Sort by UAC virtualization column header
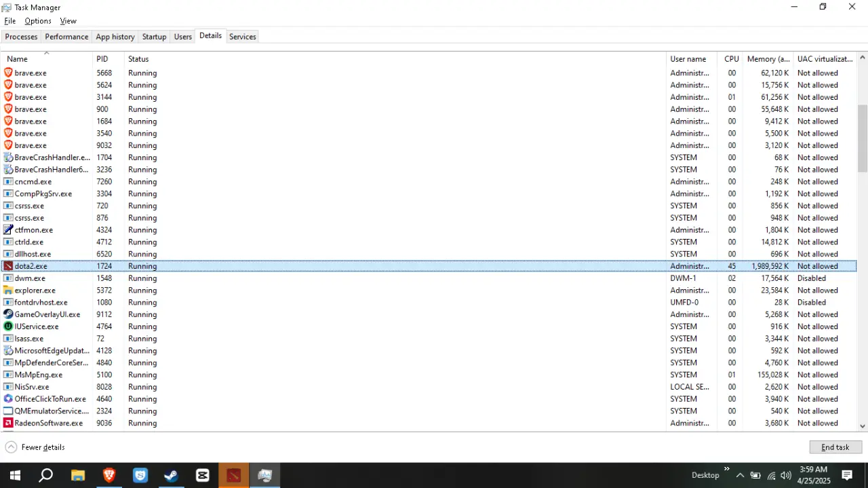The height and width of the screenshot is (488, 868). pos(825,59)
